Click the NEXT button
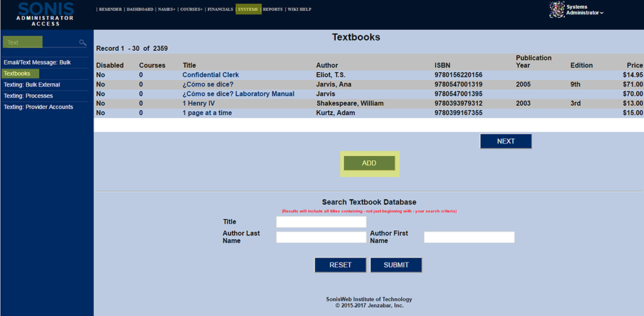 [506, 142]
